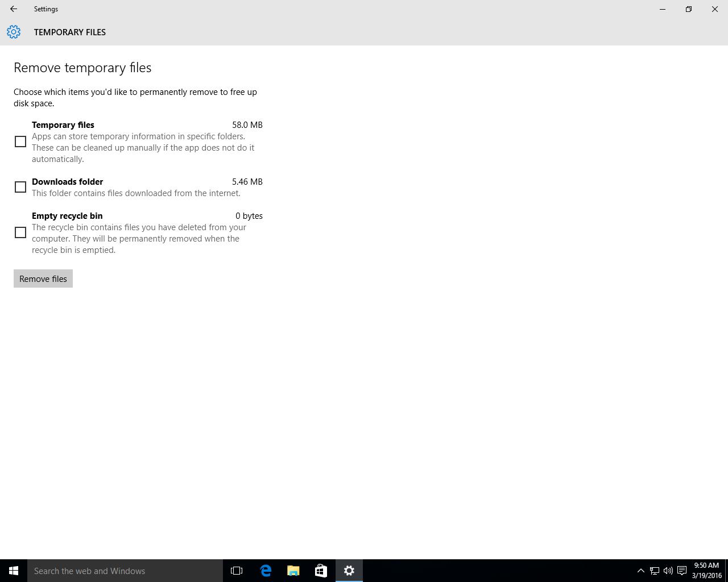
Task: Open the Windows Start menu
Action: pyautogui.click(x=14, y=571)
